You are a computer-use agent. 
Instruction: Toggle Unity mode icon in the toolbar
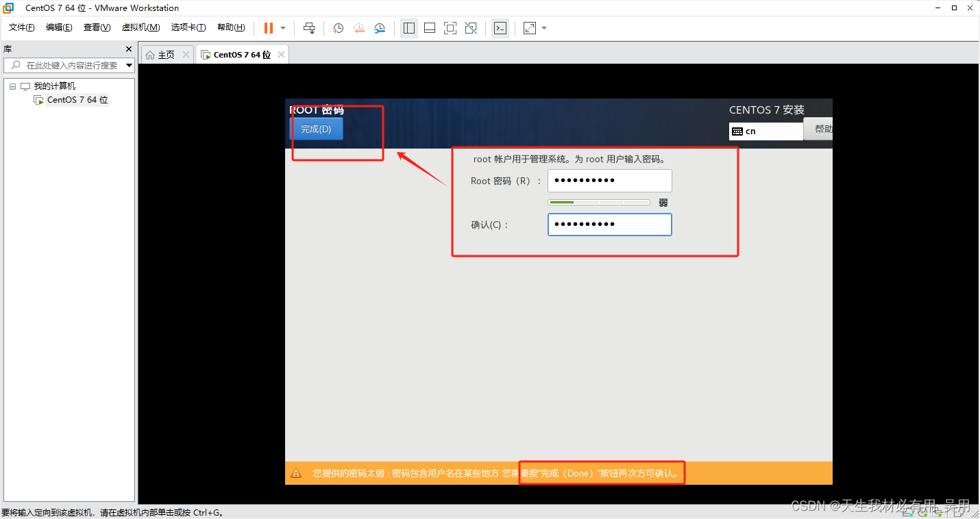[471, 28]
